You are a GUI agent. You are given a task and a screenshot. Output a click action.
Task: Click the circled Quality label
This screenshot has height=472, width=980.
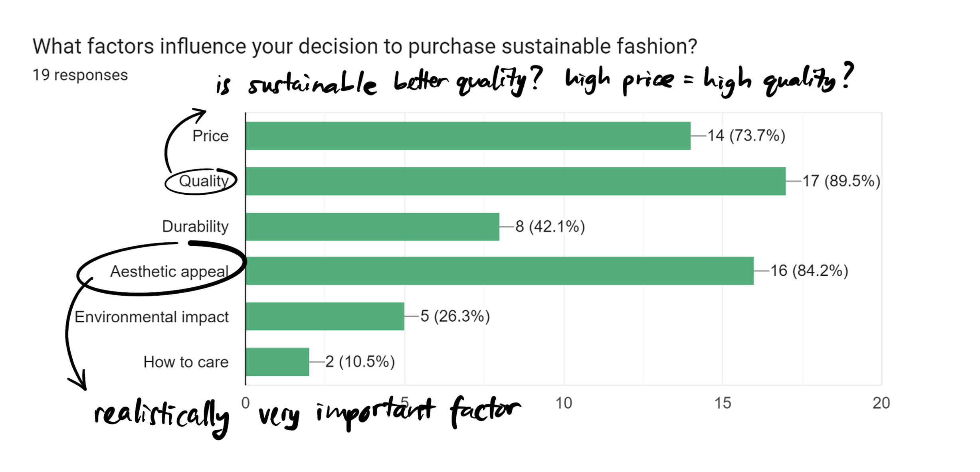(204, 181)
